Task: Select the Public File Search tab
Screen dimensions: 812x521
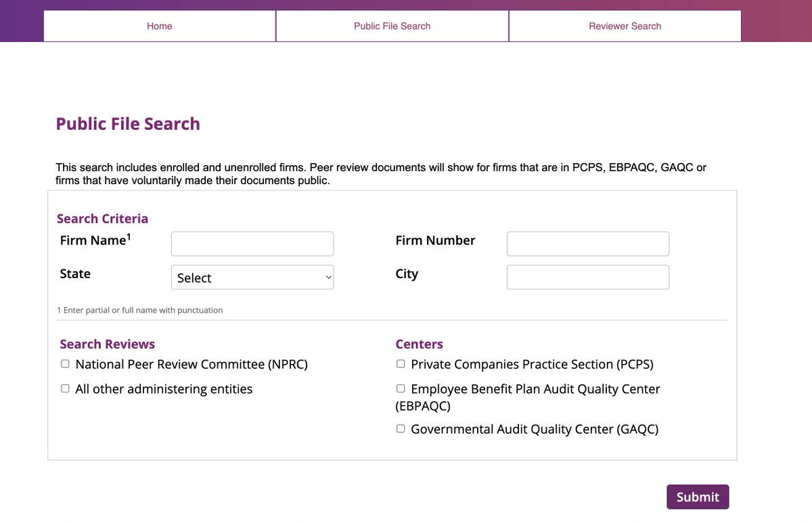Action: pyautogui.click(x=392, y=26)
